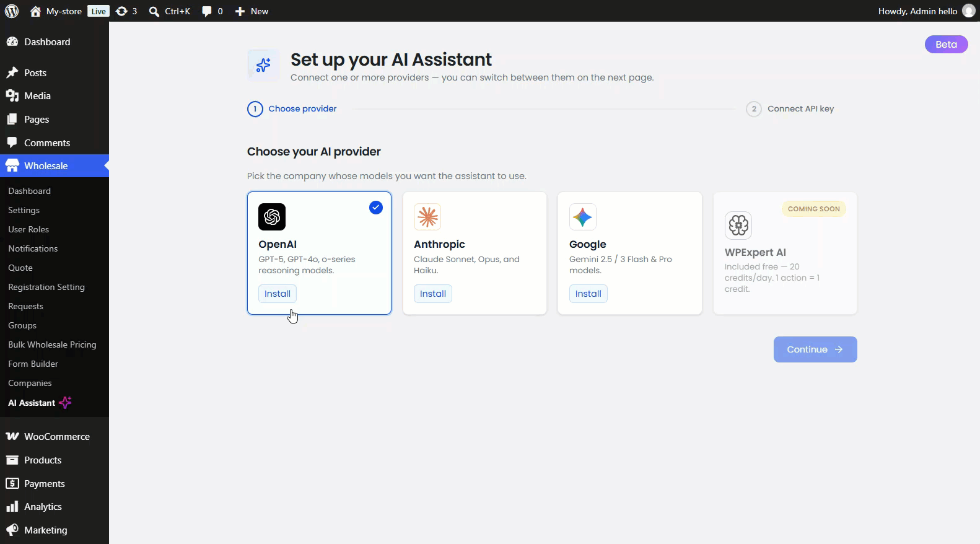
Task: Click the Beta badge
Action: click(x=946, y=45)
